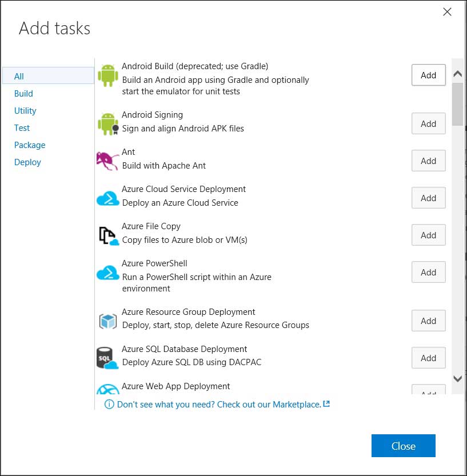Click the Azure SQL Database Deployment icon
Viewport: 467px width, 476px height.
tap(107, 358)
